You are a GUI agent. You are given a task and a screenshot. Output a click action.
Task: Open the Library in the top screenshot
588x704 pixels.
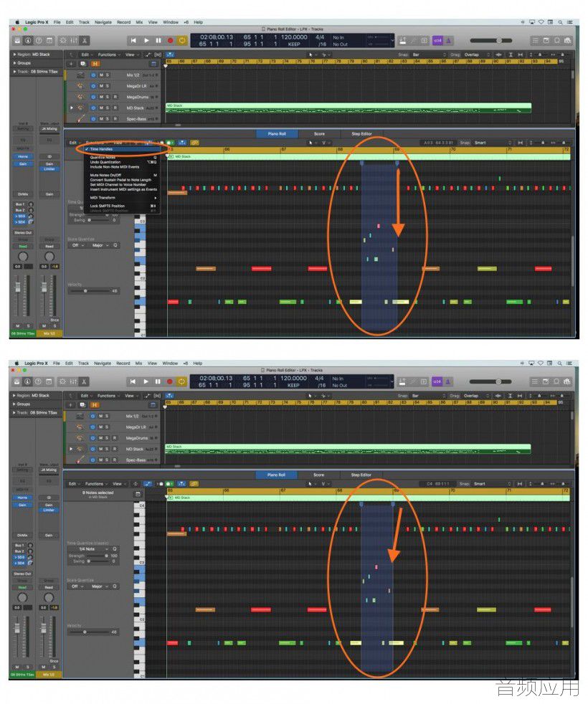point(17,40)
